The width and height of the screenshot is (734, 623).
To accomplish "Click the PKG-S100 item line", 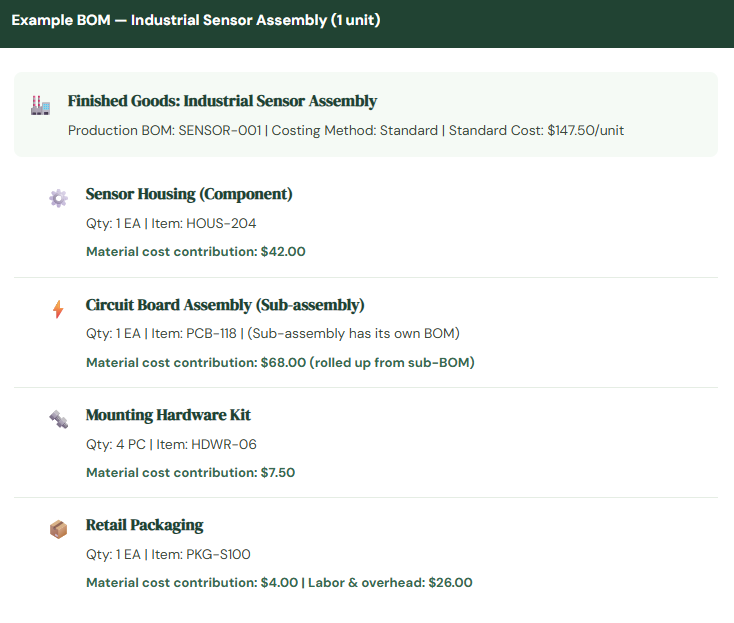I will click(x=168, y=554).
